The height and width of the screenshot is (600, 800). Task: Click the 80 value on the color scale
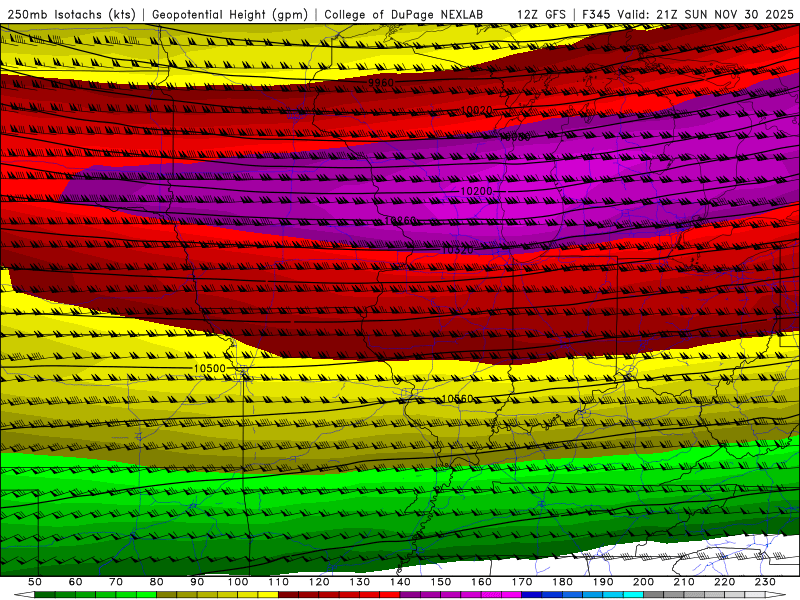coord(157,582)
